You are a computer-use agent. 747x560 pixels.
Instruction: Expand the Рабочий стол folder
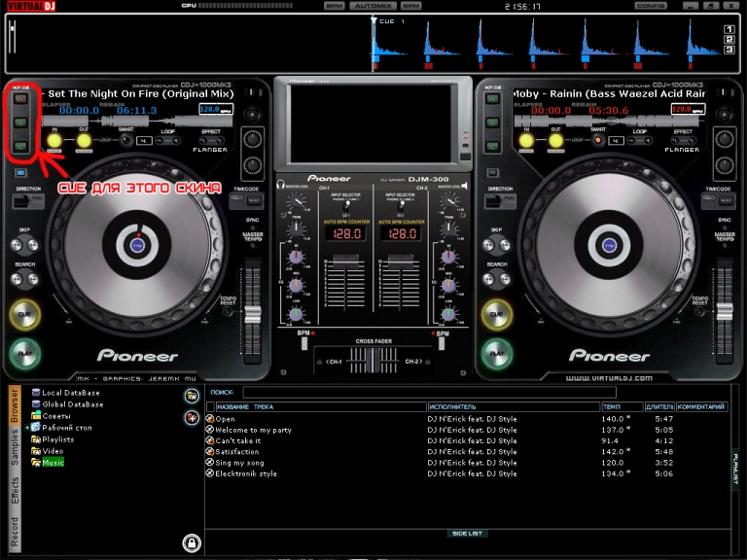point(27,428)
